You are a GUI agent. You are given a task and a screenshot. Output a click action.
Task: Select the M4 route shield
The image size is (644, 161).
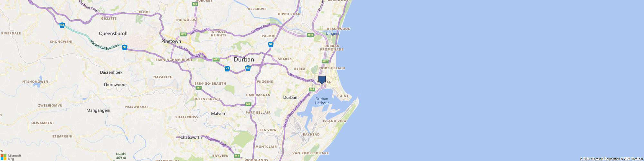point(312,89)
